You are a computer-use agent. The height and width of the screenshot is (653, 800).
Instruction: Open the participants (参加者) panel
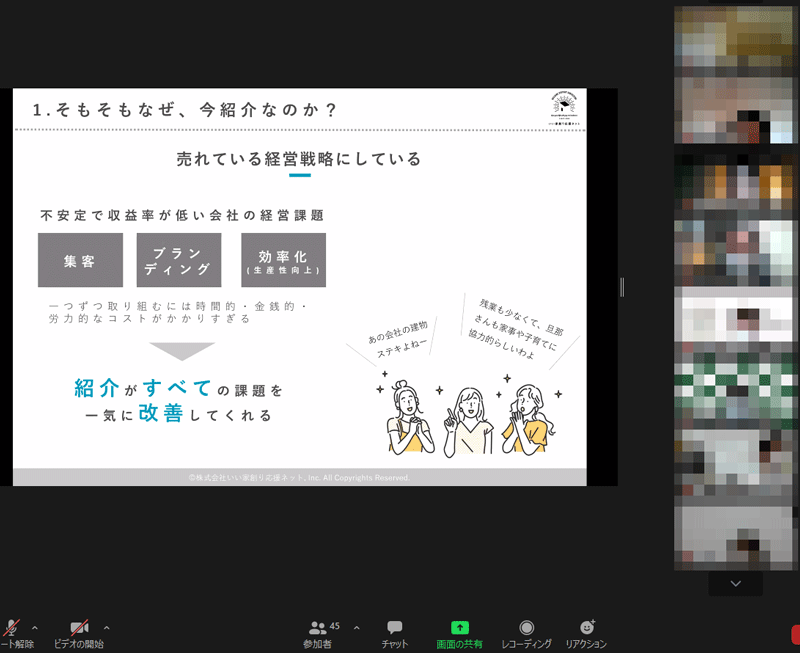(x=319, y=633)
